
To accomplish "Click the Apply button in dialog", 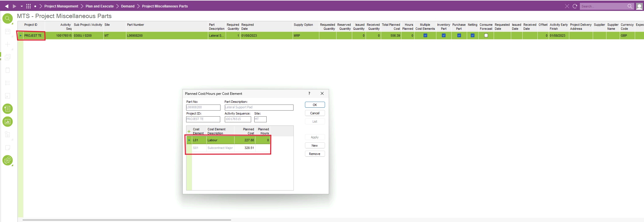I will click(315, 137).
